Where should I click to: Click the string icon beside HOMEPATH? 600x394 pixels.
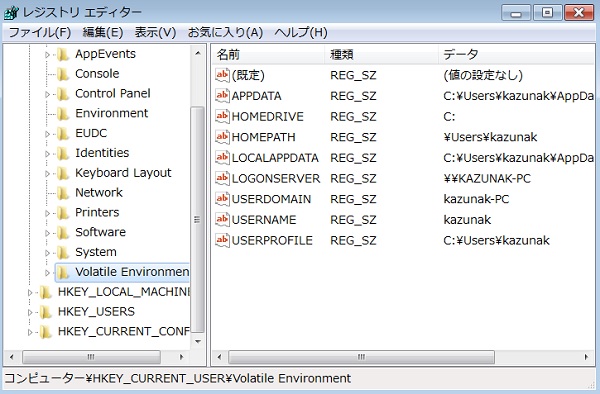tap(222, 137)
